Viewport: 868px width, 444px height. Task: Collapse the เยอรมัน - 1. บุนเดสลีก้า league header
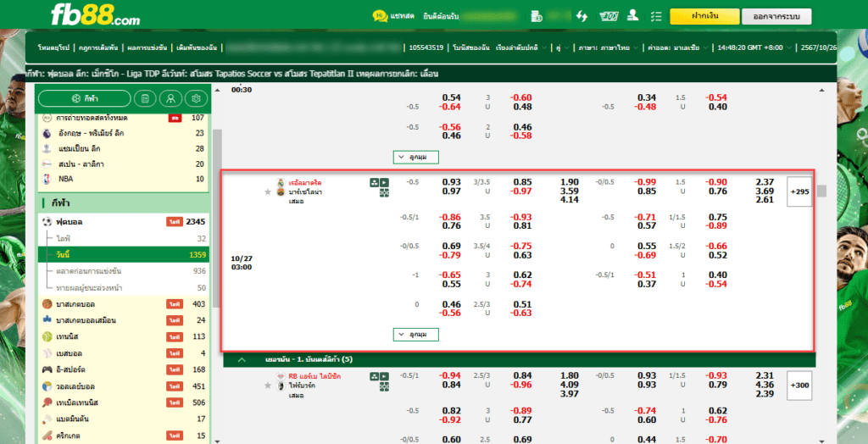[x=242, y=360]
